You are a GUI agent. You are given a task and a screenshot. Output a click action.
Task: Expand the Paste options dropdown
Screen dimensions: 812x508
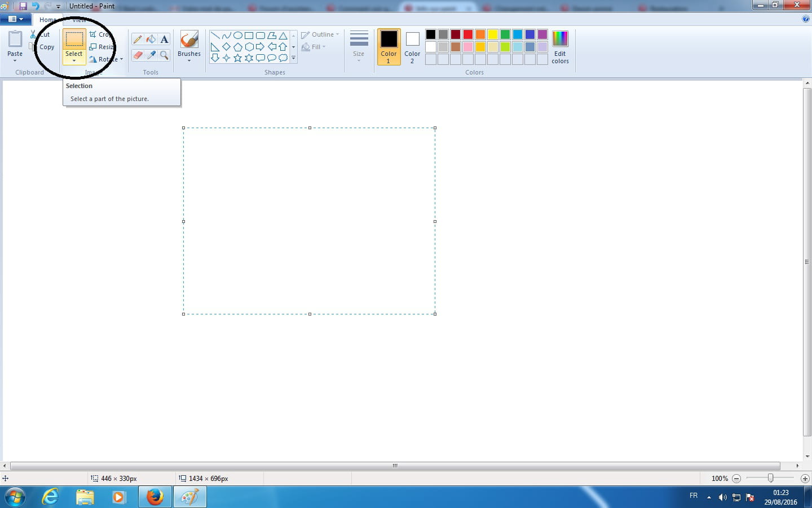(15, 60)
